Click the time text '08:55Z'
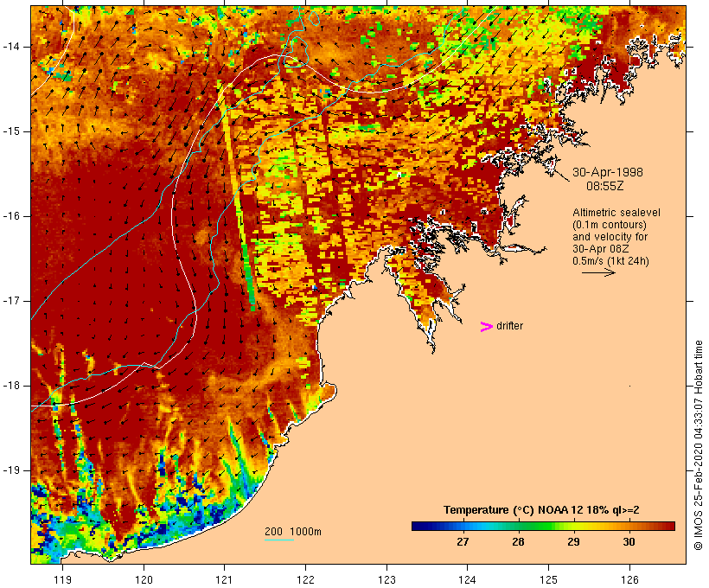 coord(604,186)
